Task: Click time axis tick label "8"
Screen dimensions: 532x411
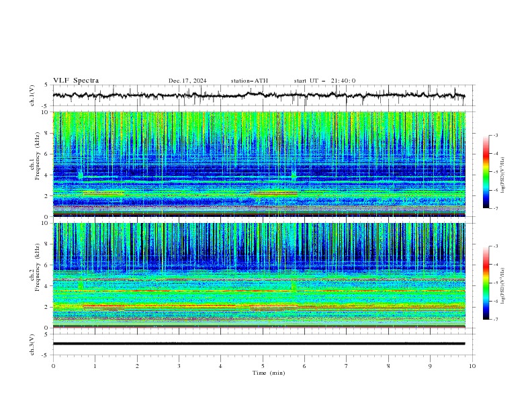Action: point(388,366)
